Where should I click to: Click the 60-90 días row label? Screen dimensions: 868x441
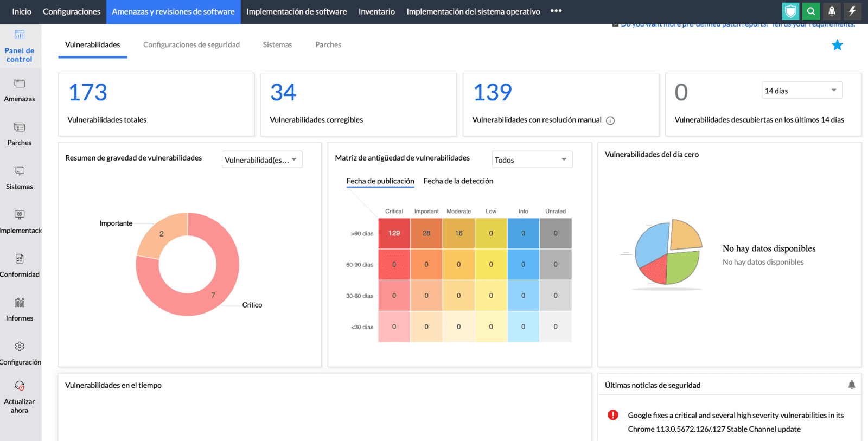tap(360, 265)
